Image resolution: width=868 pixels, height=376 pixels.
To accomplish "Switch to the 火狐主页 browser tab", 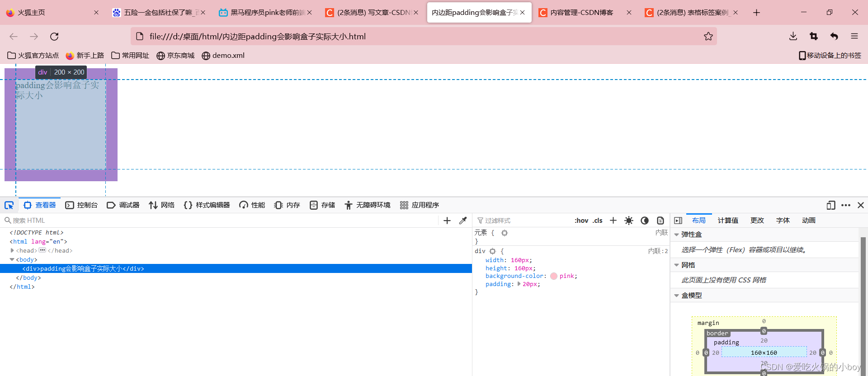I will pos(52,13).
